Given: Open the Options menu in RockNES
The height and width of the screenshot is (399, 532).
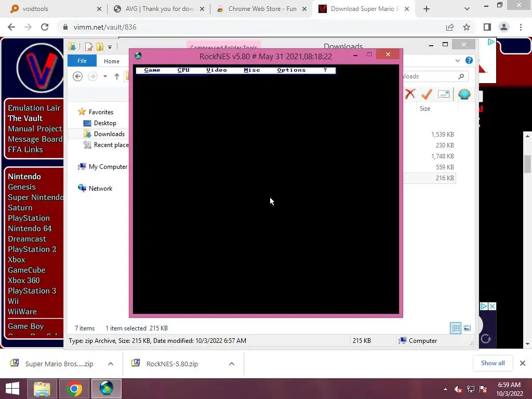Looking at the screenshot, I should click(x=291, y=70).
